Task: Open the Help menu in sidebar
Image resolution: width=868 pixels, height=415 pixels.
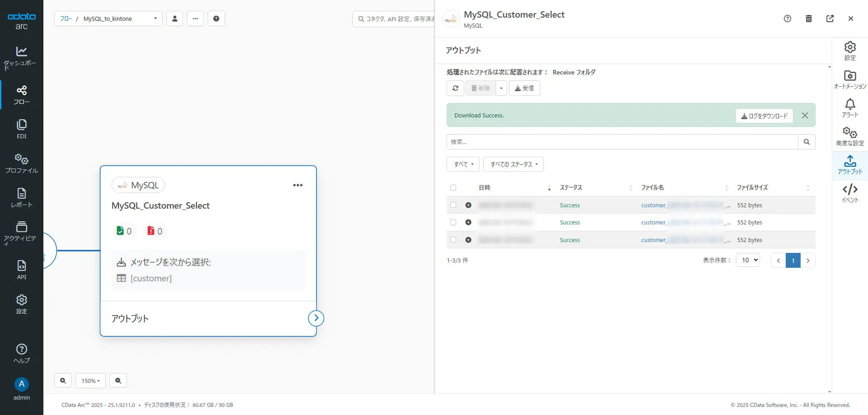Action: tap(21, 354)
